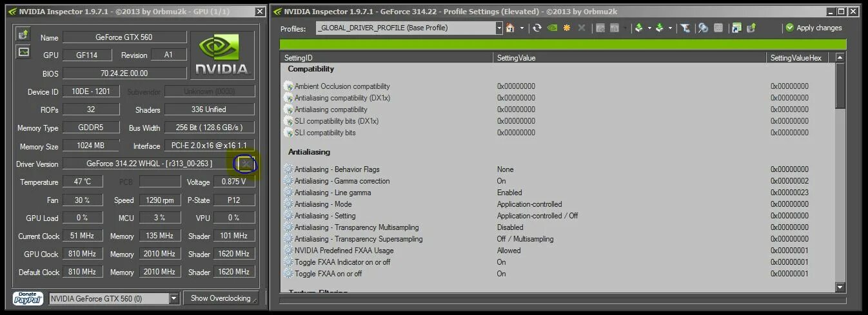868x315 pixels.
Task: Click the hex value 0x00000023
Action: click(x=789, y=193)
